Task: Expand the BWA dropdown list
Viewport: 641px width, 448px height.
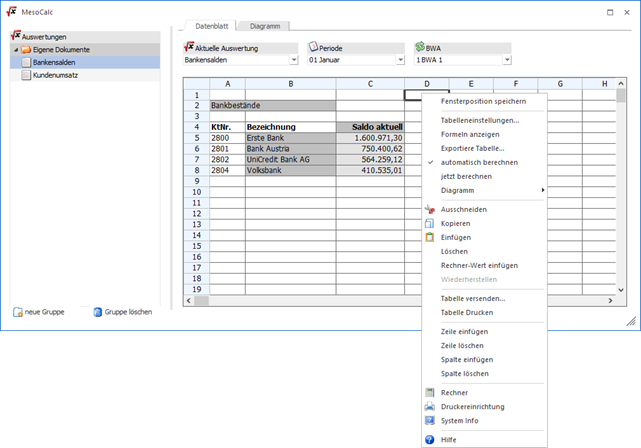Action: (507, 60)
